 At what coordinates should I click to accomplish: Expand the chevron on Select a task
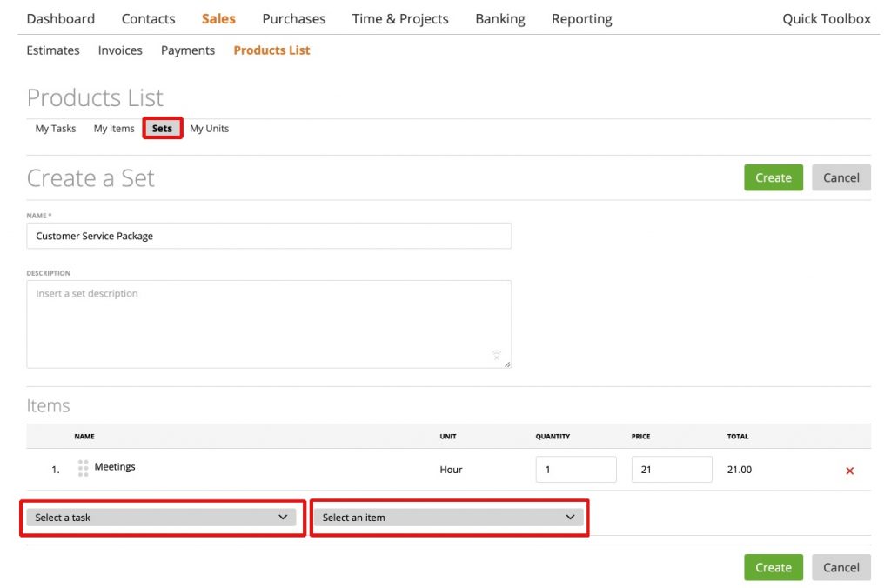point(284,517)
